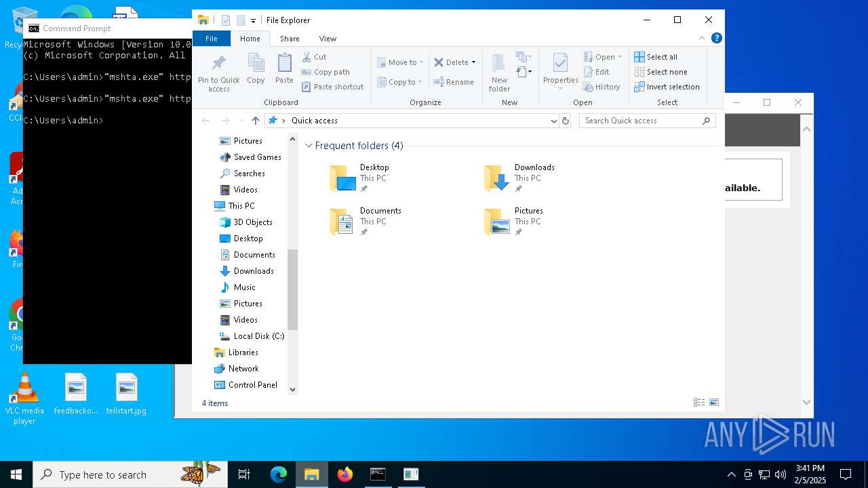
Task: Click the Up one level arrow
Action: tap(256, 121)
